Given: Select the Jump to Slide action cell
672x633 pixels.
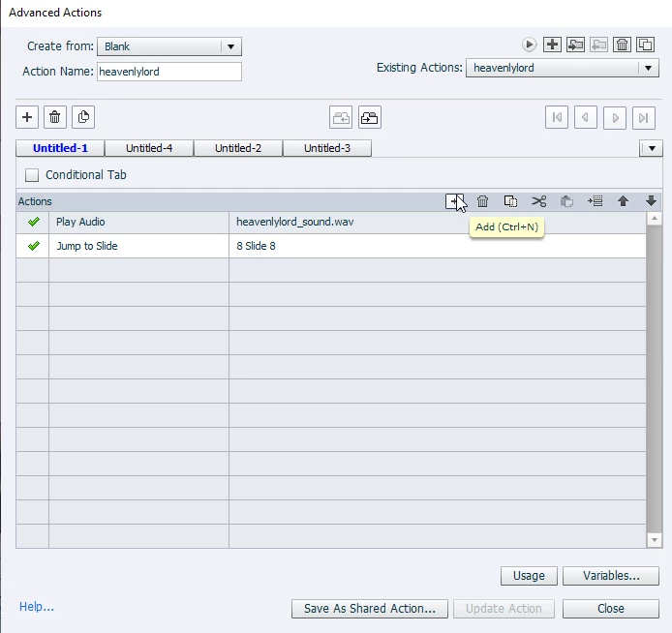Looking at the screenshot, I should [x=138, y=246].
